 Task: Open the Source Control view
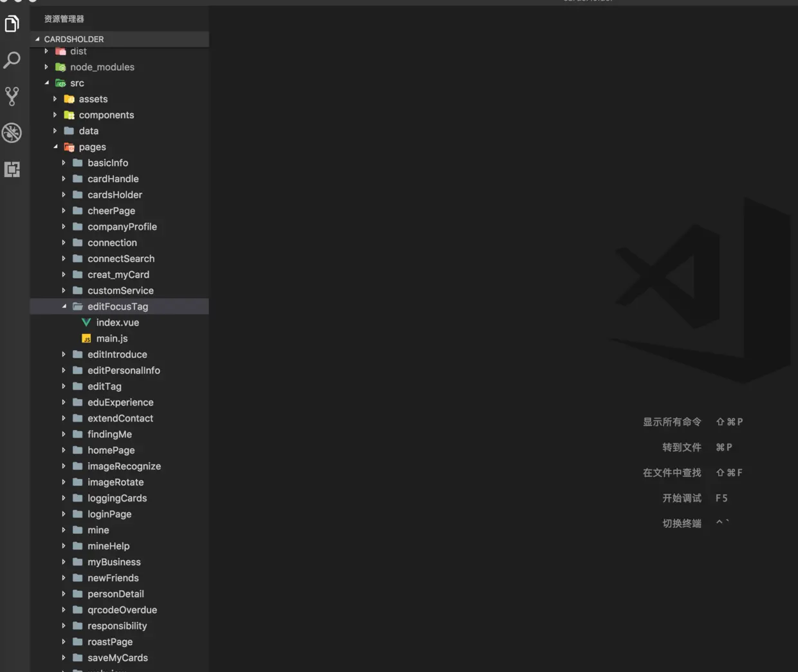tap(12, 97)
